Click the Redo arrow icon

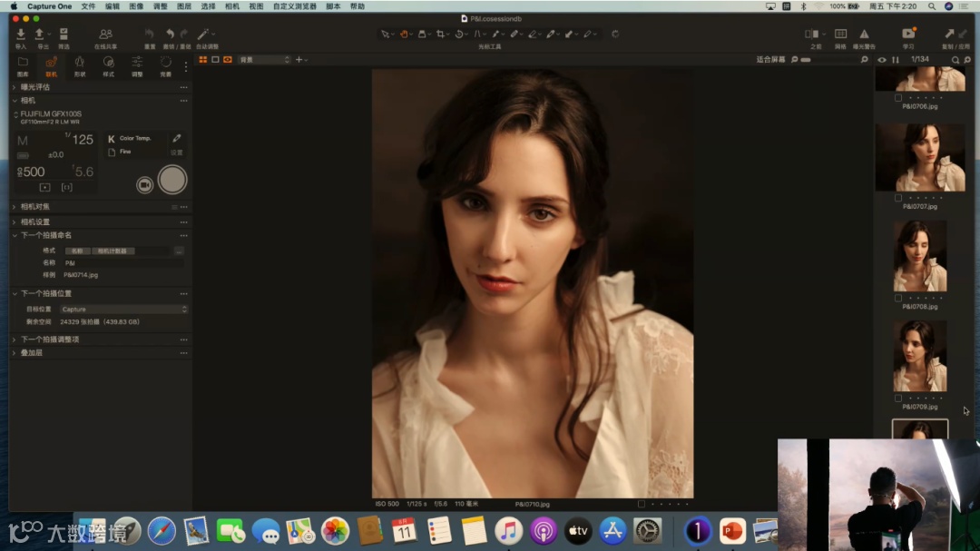point(183,34)
